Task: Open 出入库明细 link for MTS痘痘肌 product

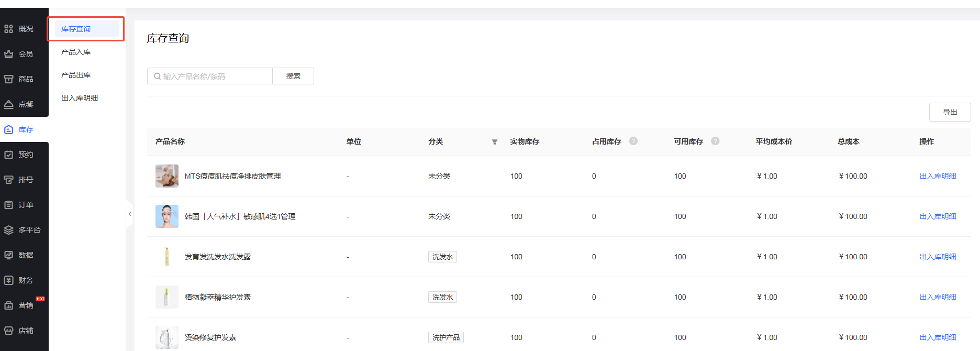Action: coord(938,176)
